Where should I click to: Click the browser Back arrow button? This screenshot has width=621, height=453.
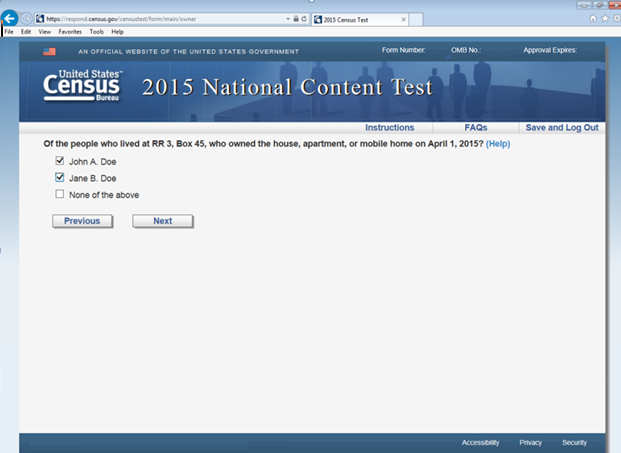(10, 18)
